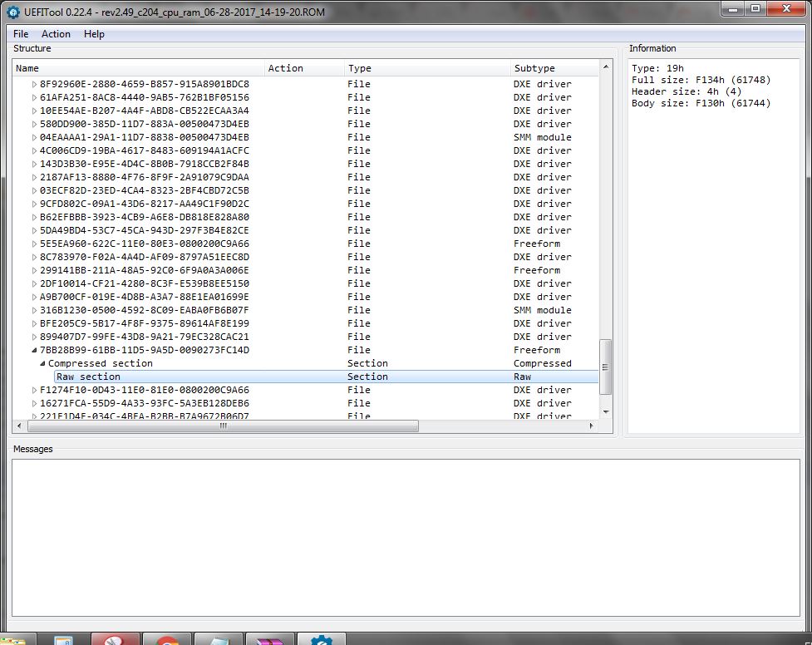Viewport: 812px width, 645px height.
Task: Select file 03ECF82D-23ED-4CA4-8323-2BF4CBD72C5B
Action: [145, 190]
